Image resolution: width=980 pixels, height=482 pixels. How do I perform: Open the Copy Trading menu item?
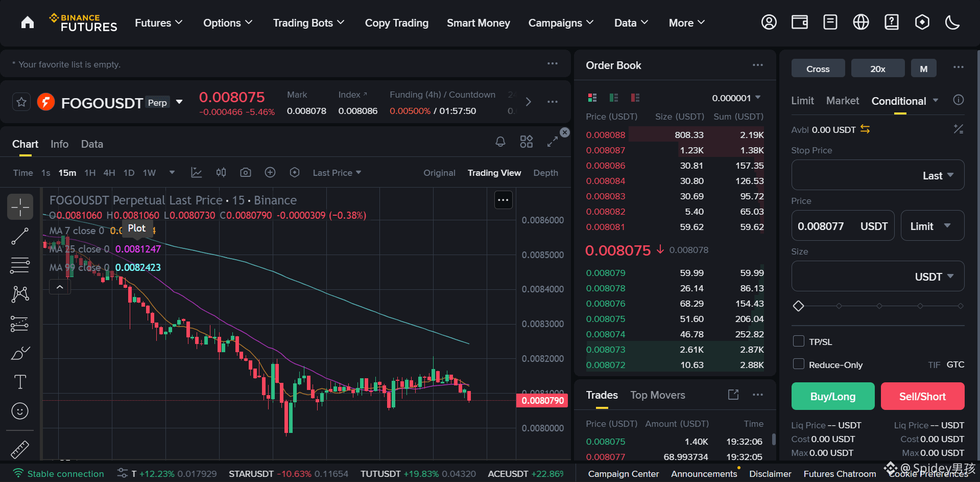pyautogui.click(x=397, y=23)
